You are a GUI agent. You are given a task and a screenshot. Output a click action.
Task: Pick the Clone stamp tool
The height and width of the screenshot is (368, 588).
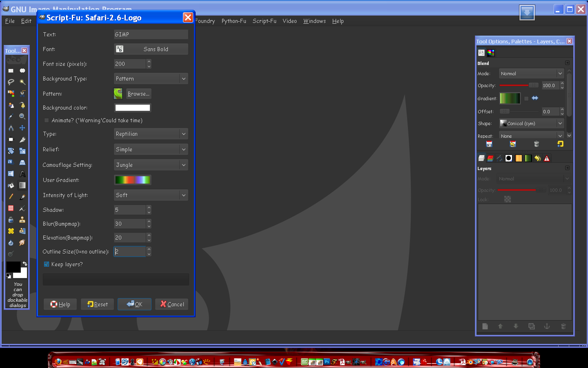tap(22, 220)
